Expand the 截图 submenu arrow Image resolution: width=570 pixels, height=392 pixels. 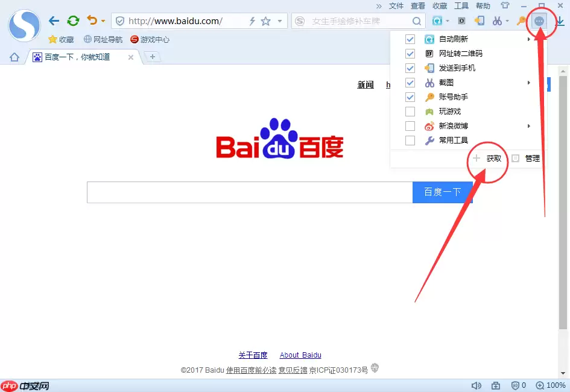point(529,83)
